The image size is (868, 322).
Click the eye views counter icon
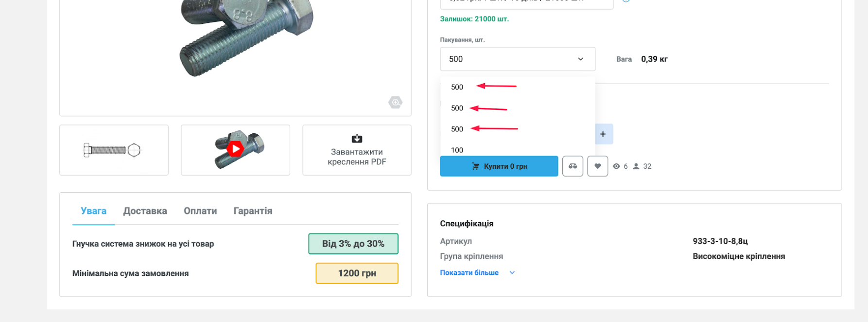coord(616,166)
